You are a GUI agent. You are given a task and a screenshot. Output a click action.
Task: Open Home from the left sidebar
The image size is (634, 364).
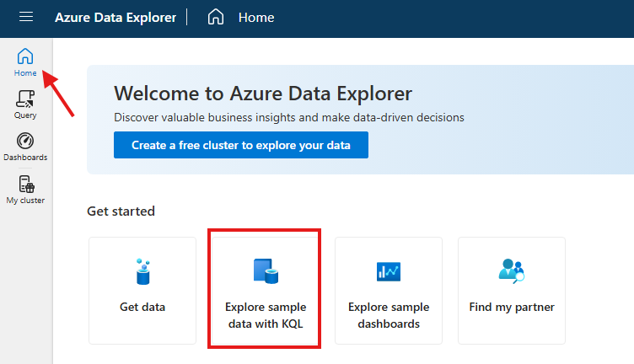tap(25, 62)
